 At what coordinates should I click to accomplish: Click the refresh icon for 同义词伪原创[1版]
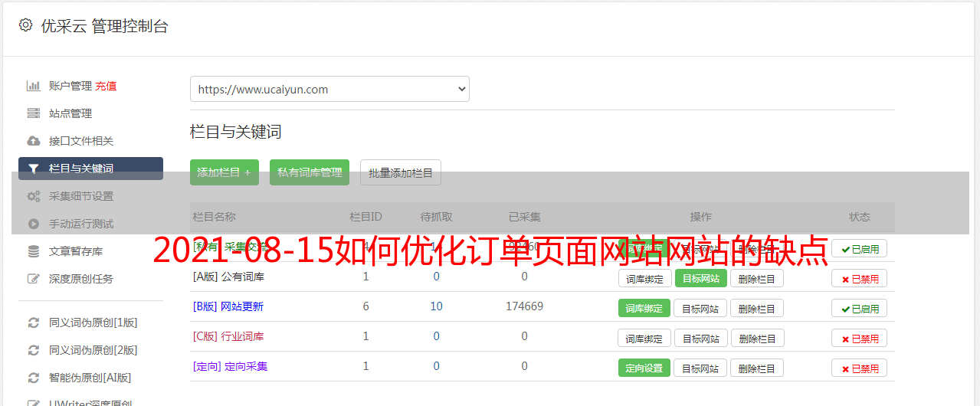[x=34, y=323]
